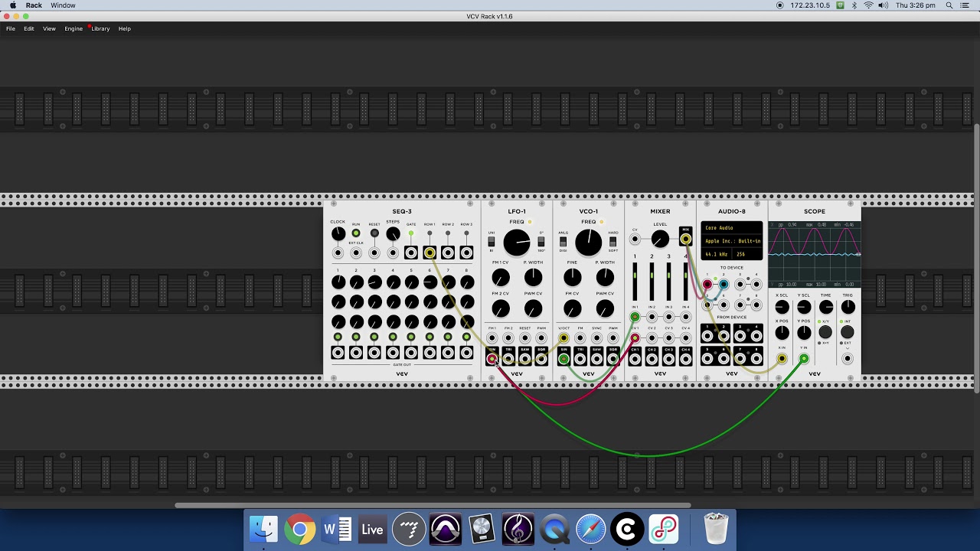Toggle SEQ-3 step 1 gate light

338,337
